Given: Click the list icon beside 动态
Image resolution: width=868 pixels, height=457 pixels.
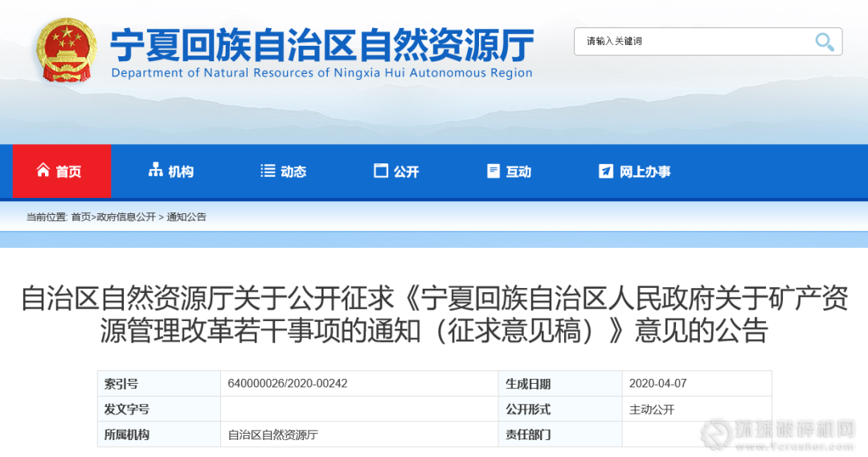Looking at the screenshot, I should [268, 171].
